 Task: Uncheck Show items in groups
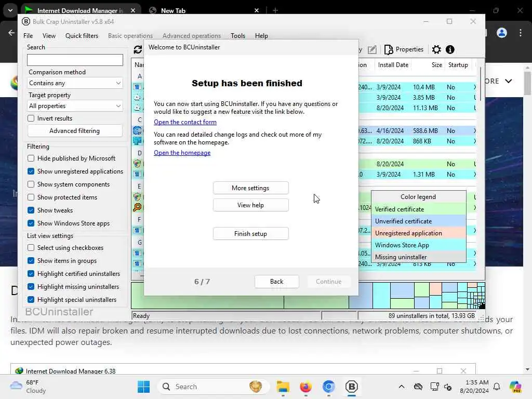[x=31, y=261]
